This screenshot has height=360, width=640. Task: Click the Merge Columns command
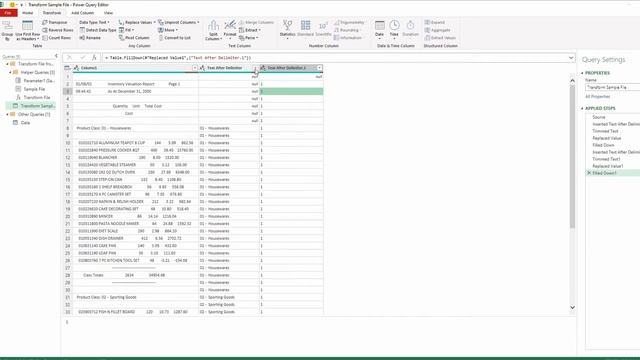(x=256, y=22)
